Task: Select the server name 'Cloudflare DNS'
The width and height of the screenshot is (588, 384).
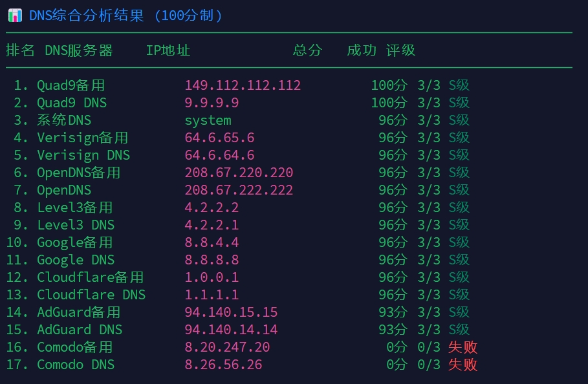Action: coord(91,295)
